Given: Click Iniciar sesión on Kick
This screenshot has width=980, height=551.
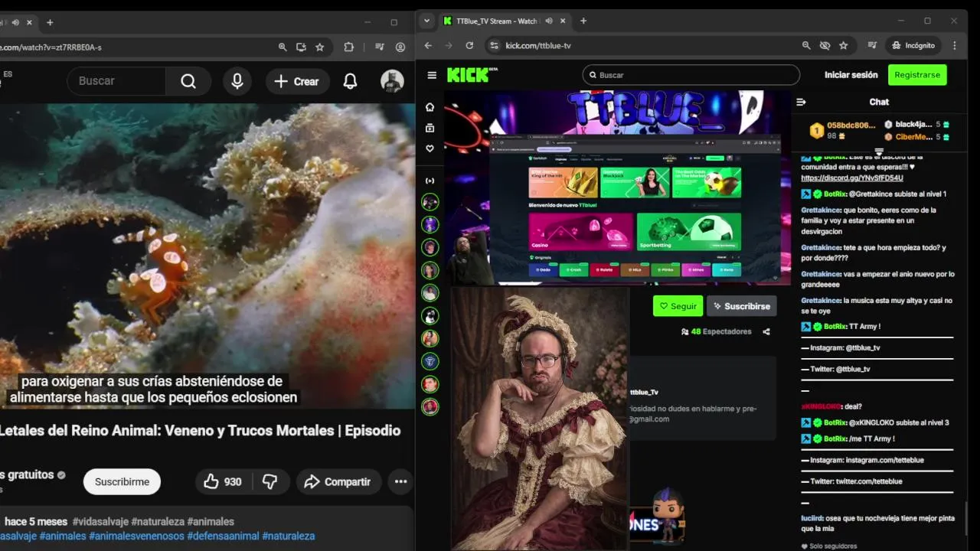Looking at the screenshot, I should coord(851,75).
